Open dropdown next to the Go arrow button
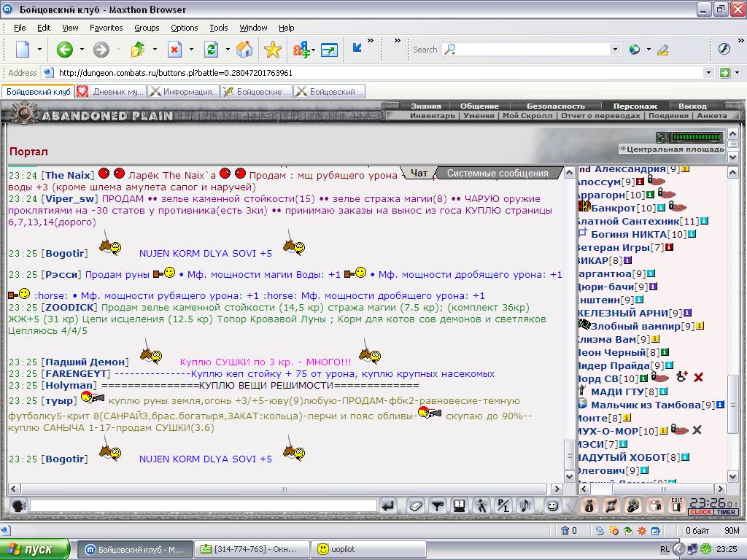The width and height of the screenshot is (747, 560). tap(737, 73)
